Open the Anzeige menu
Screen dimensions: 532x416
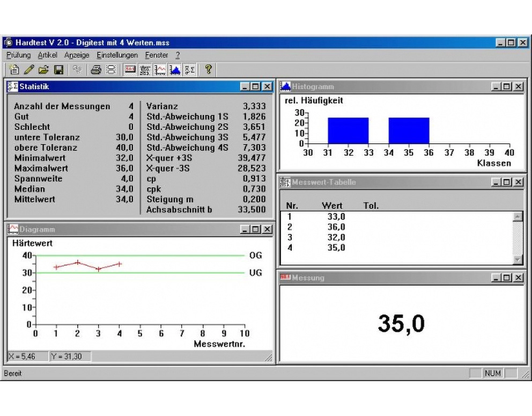(x=77, y=55)
